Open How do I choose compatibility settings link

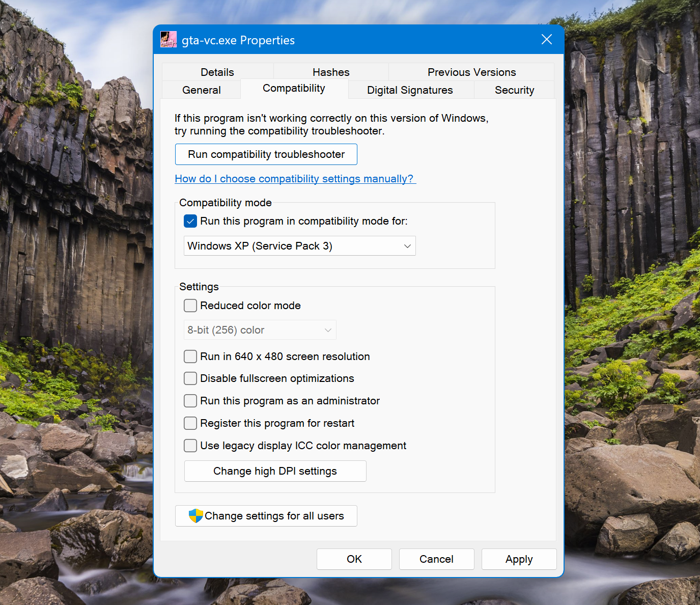pyautogui.click(x=295, y=179)
